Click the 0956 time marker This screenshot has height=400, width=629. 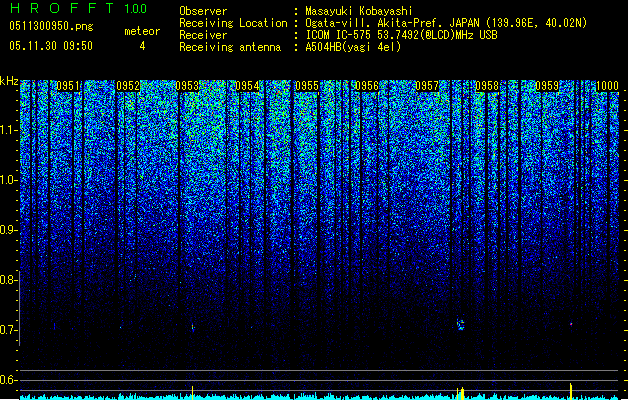[x=367, y=86]
